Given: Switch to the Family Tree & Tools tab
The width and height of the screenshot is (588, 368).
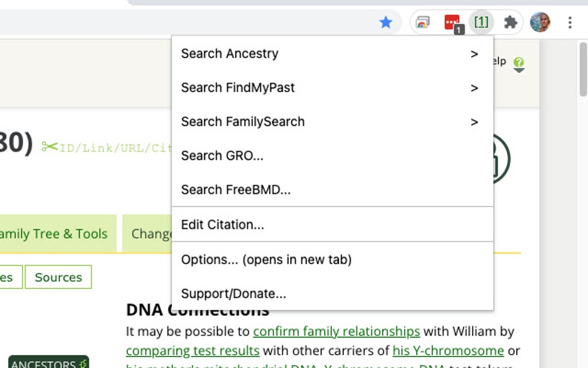Looking at the screenshot, I should tap(55, 234).
